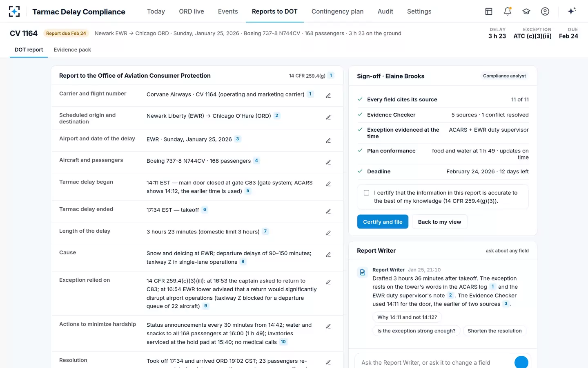The image size is (588, 368).
Task: Open the Settings tab
Action: (419, 11)
